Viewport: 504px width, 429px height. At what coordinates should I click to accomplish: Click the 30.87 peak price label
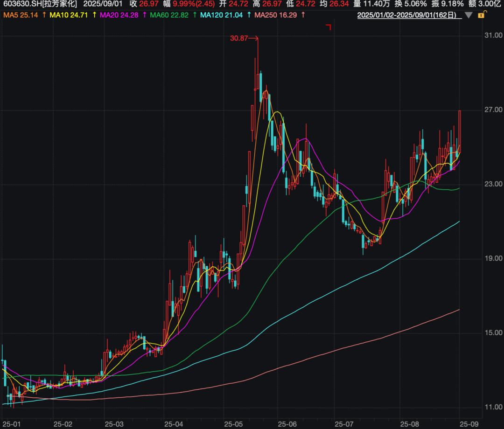pyautogui.click(x=239, y=39)
